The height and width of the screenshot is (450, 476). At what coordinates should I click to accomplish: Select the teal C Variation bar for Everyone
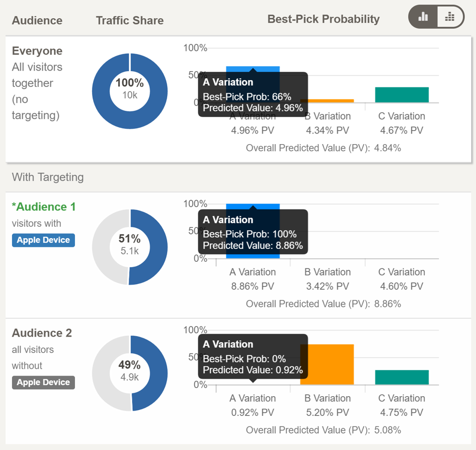(402, 95)
